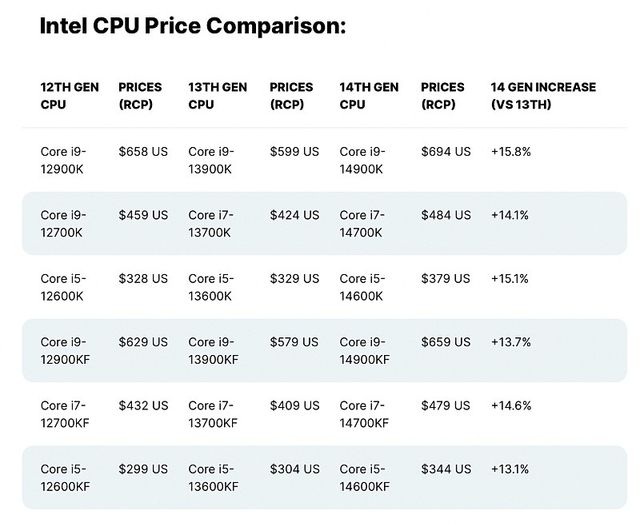Click the 13TH GEN CPU column header
The height and width of the screenshot is (526, 640).
(217, 95)
